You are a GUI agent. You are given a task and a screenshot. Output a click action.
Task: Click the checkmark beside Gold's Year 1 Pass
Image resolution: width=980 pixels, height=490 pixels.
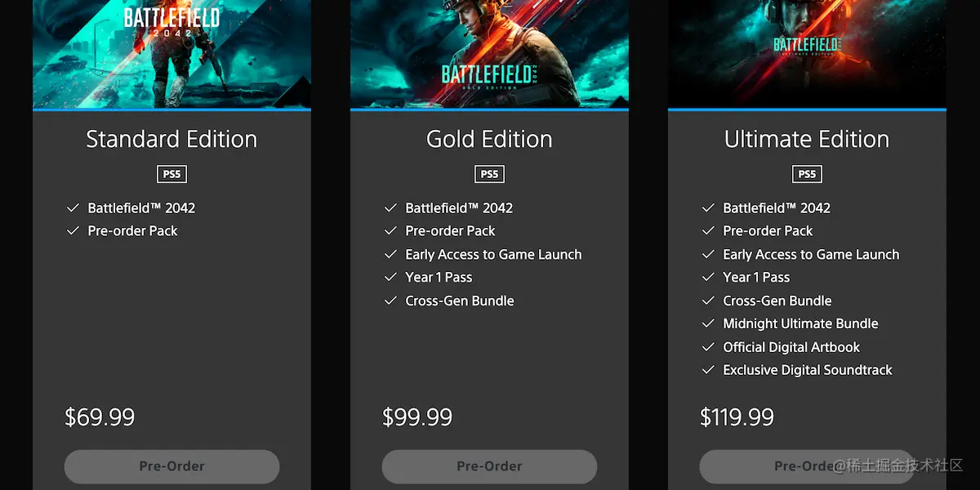pyautogui.click(x=390, y=278)
